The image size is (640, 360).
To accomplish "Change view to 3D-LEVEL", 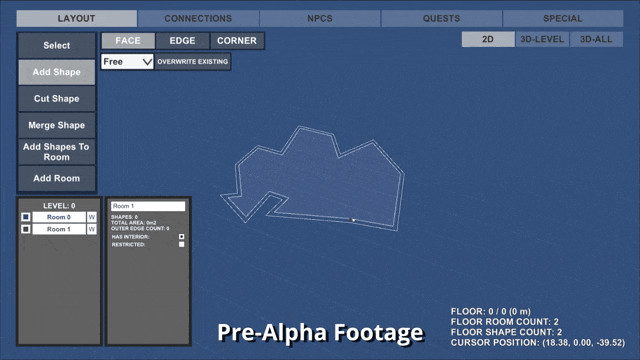I will [x=542, y=39].
